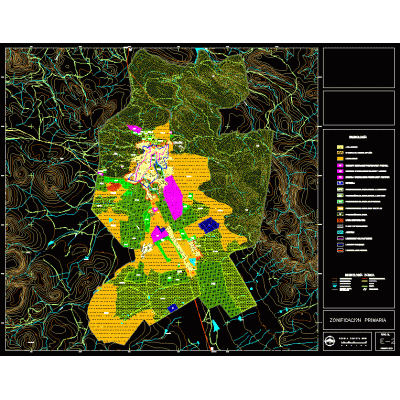Select the top yellow swatch in the legend

[x=340, y=147]
